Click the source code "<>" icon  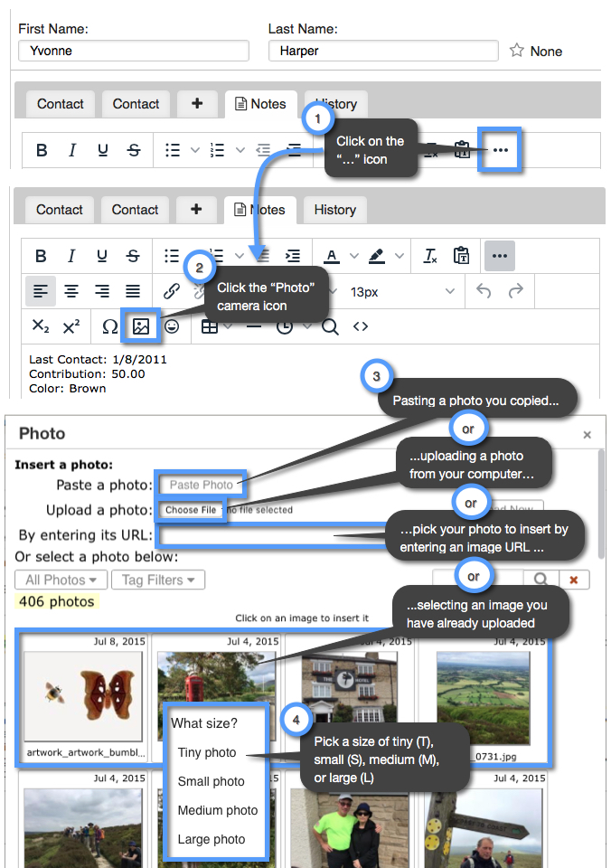[x=361, y=326]
